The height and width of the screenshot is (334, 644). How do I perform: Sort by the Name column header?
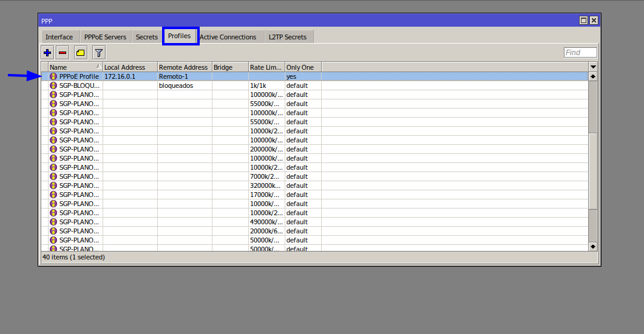[x=72, y=67]
